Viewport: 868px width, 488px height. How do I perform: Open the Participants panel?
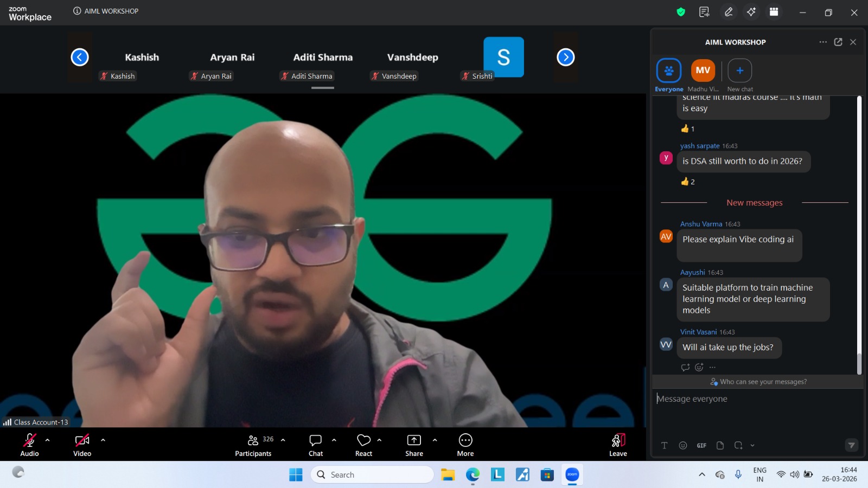tap(253, 445)
